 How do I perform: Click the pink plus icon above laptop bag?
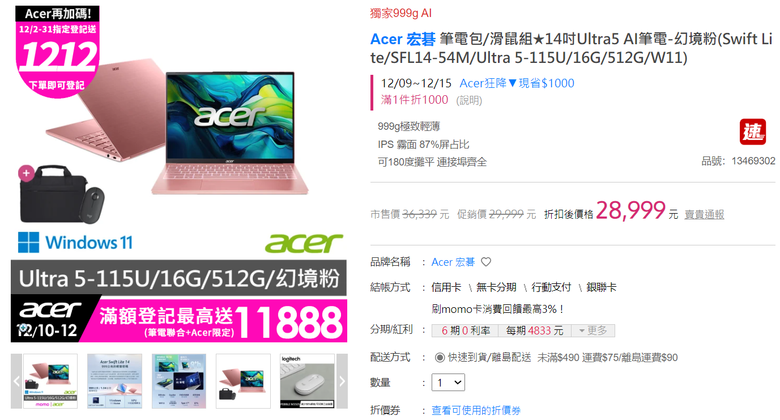point(26,173)
